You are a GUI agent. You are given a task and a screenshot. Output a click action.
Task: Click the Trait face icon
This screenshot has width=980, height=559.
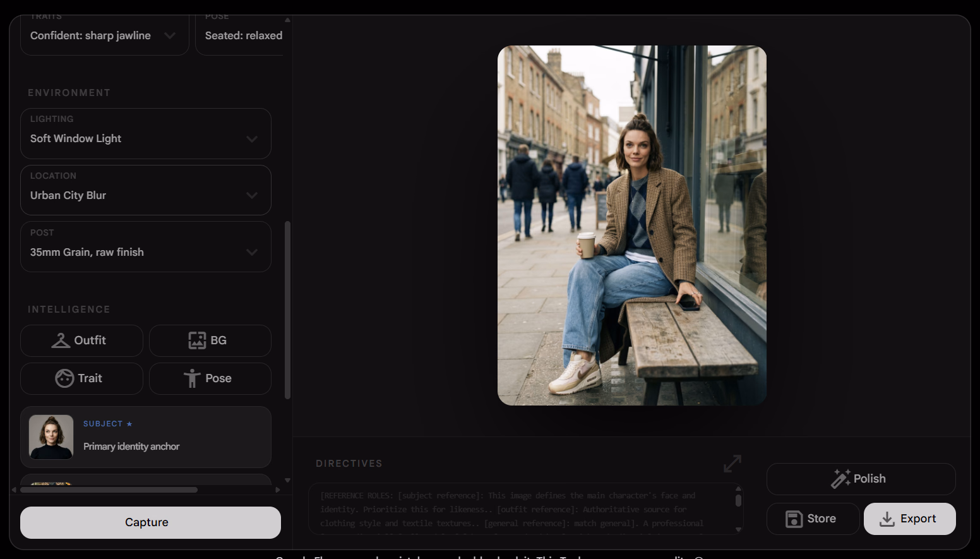pos(64,378)
